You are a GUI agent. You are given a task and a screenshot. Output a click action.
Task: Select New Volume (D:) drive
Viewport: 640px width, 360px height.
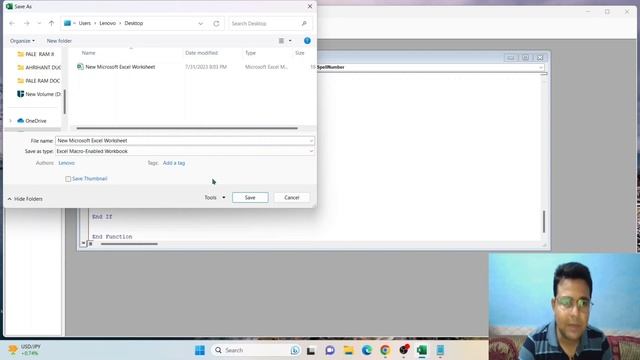click(x=39, y=94)
